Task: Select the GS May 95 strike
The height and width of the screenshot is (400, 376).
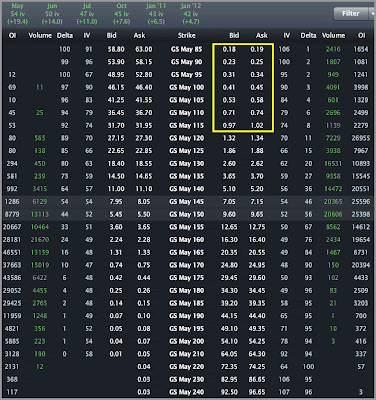Action: (187, 75)
